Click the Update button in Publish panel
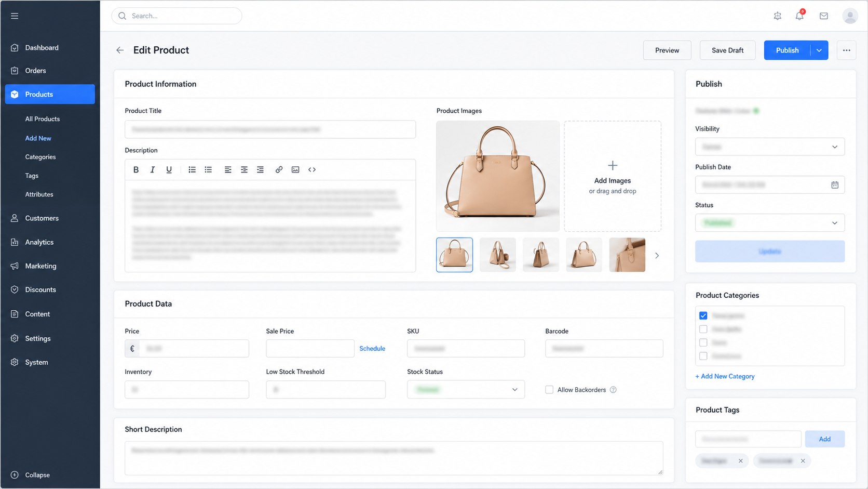The height and width of the screenshot is (489, 868). [770, 252]
